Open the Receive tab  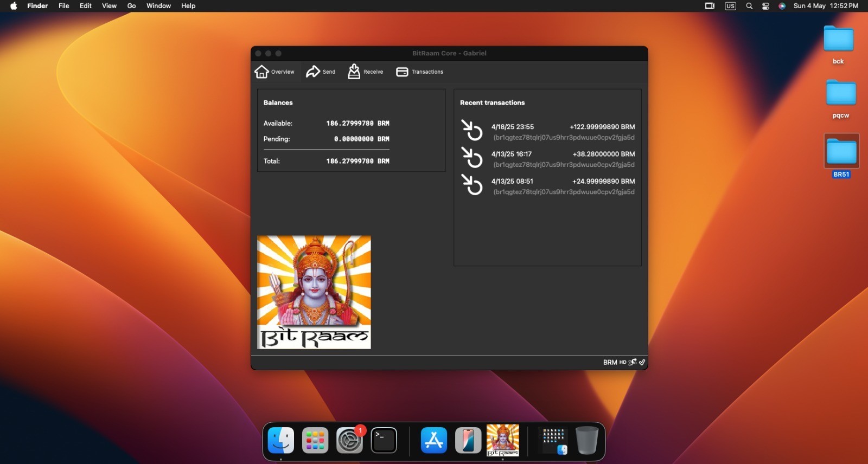pyautogui.click(x=366, y=72)
